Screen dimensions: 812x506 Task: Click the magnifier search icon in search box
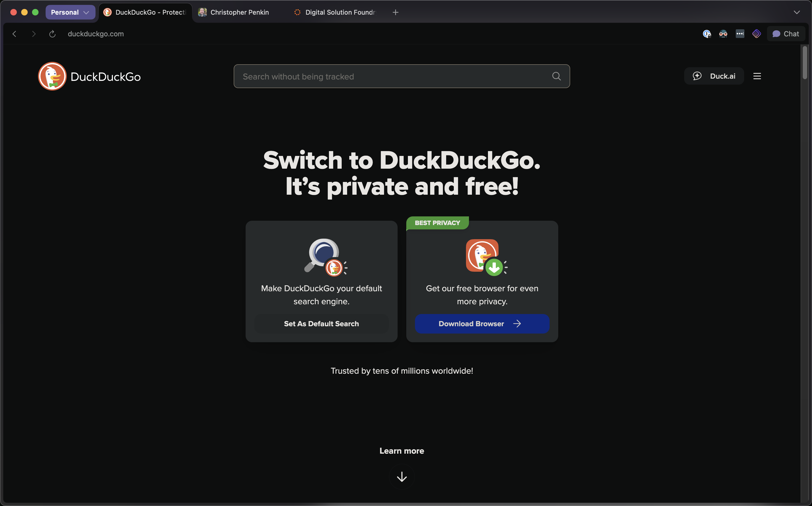[x=556, y=76]
